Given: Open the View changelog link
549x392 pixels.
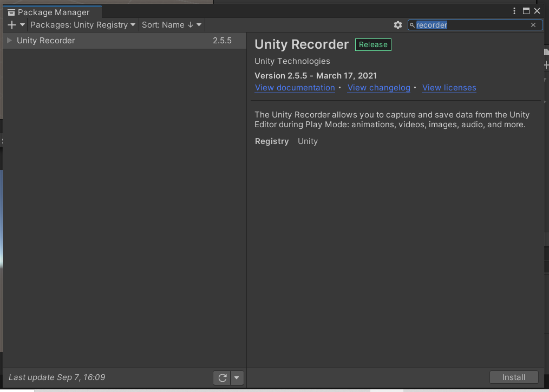Looking at the screenshot, I should tap(378, 88).
